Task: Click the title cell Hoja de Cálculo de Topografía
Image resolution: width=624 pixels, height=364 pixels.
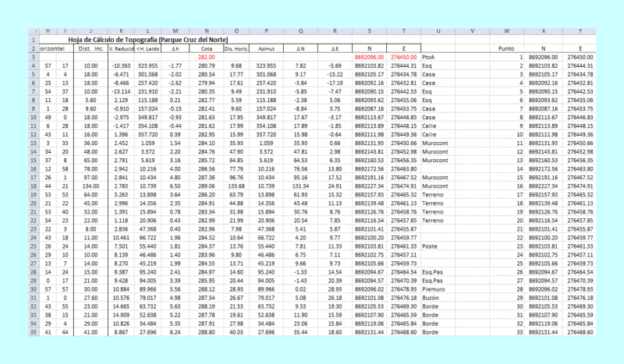Action: pyautogui.click(x=147, y=40)
